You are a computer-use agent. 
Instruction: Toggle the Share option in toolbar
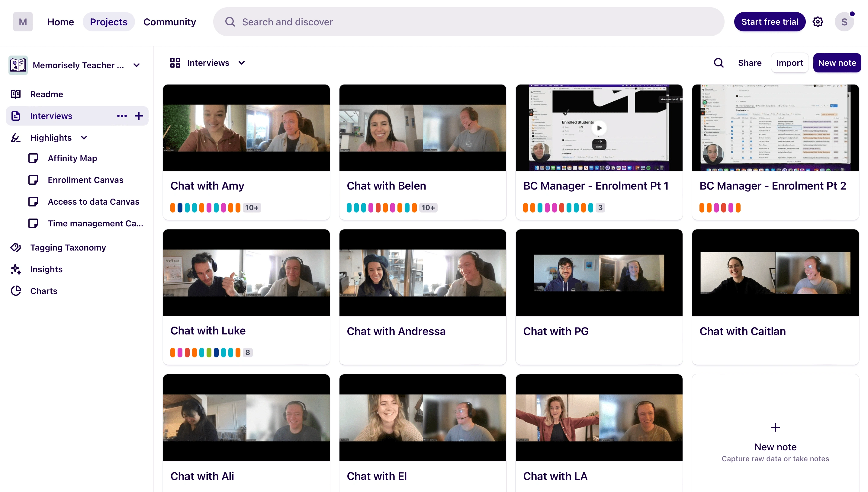click(749, 62)
